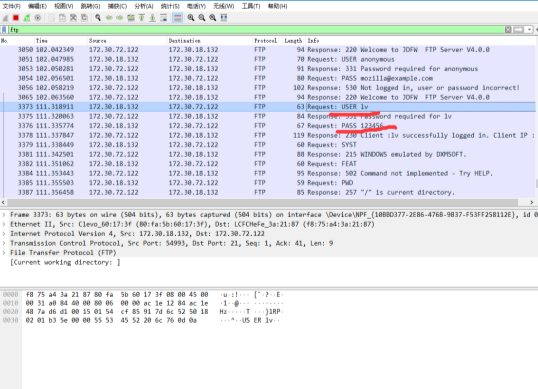Open the 分析(A) menu
The width and height of the screenshot is (538, 389).
(144, 6)
